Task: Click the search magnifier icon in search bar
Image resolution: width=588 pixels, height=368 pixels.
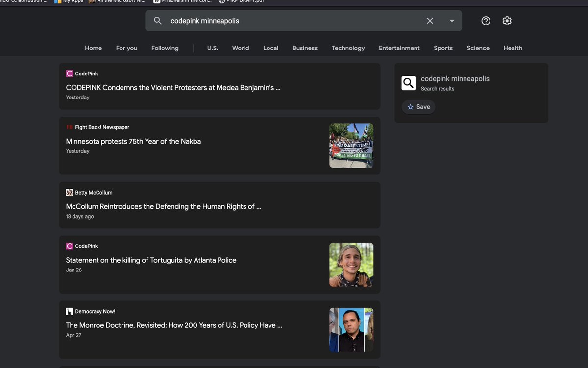Action: [158, 21]
